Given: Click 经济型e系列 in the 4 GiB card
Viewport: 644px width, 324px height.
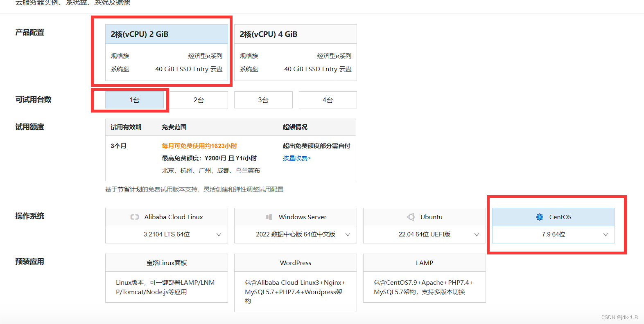Looking at the screenshot, I should [x=334, y=56].
